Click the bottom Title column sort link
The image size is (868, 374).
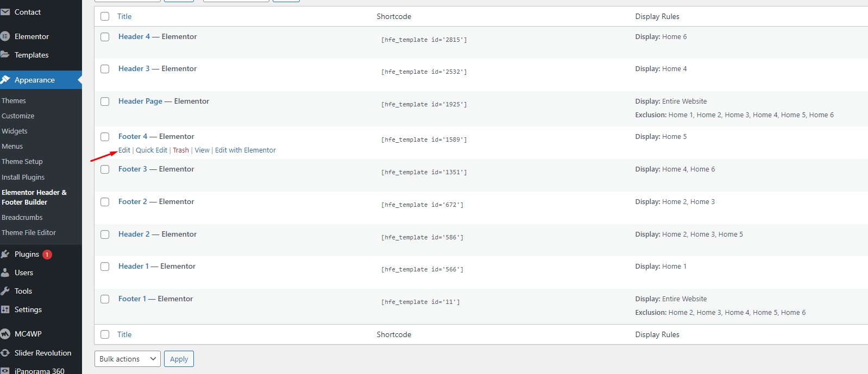coord(124,334)
